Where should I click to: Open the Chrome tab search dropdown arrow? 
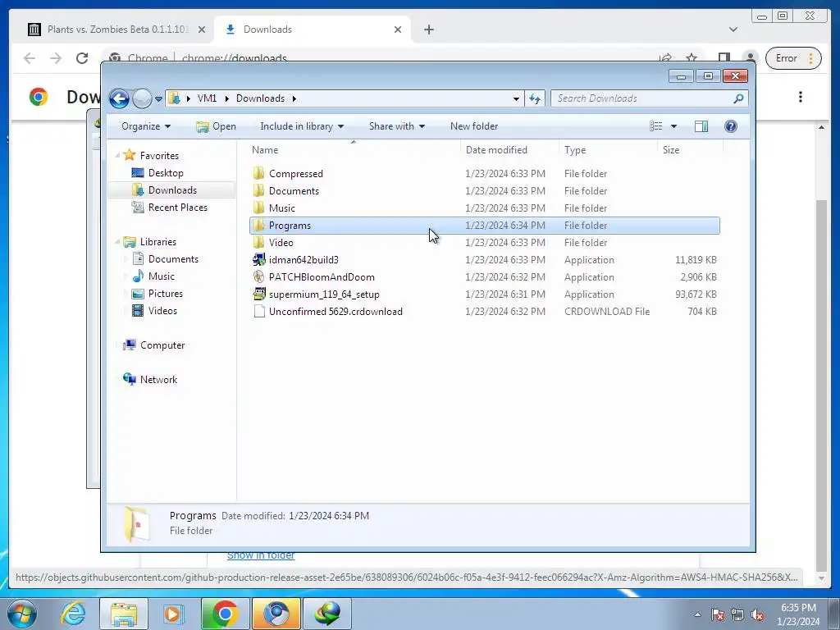tap(733, 30)
